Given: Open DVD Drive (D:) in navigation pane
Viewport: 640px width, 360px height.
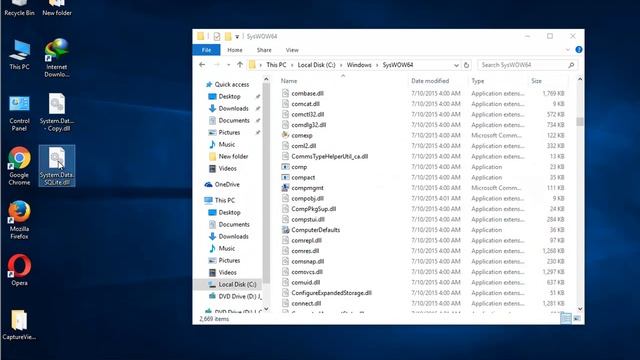Looking at the screenshot, I should tap(240, 296).
